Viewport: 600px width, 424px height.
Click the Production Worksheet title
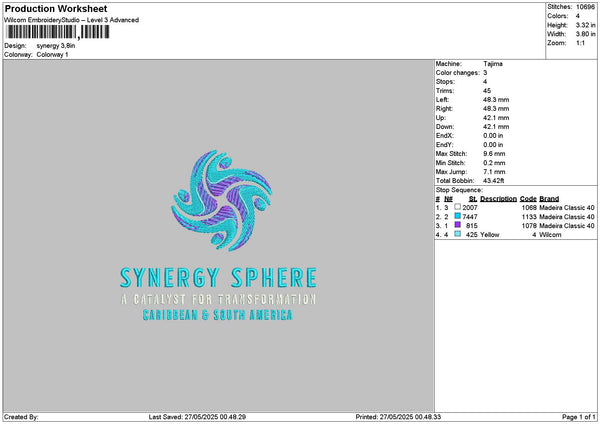56,8
